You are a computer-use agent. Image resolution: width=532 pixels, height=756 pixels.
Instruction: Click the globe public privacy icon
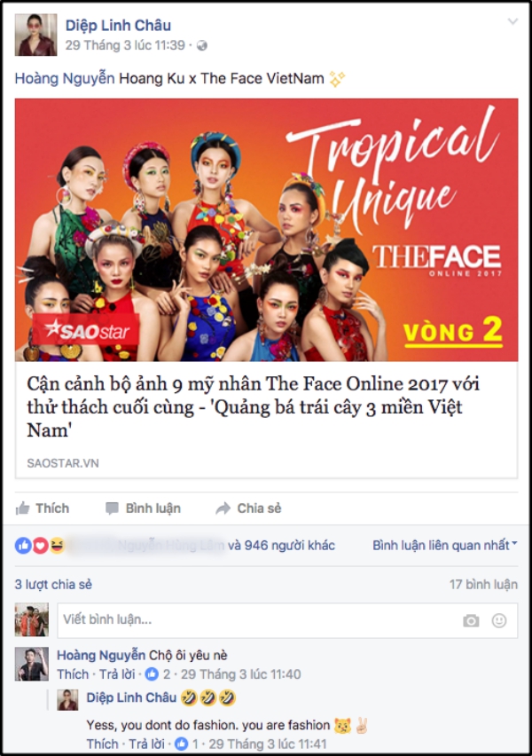pos(202,45)
